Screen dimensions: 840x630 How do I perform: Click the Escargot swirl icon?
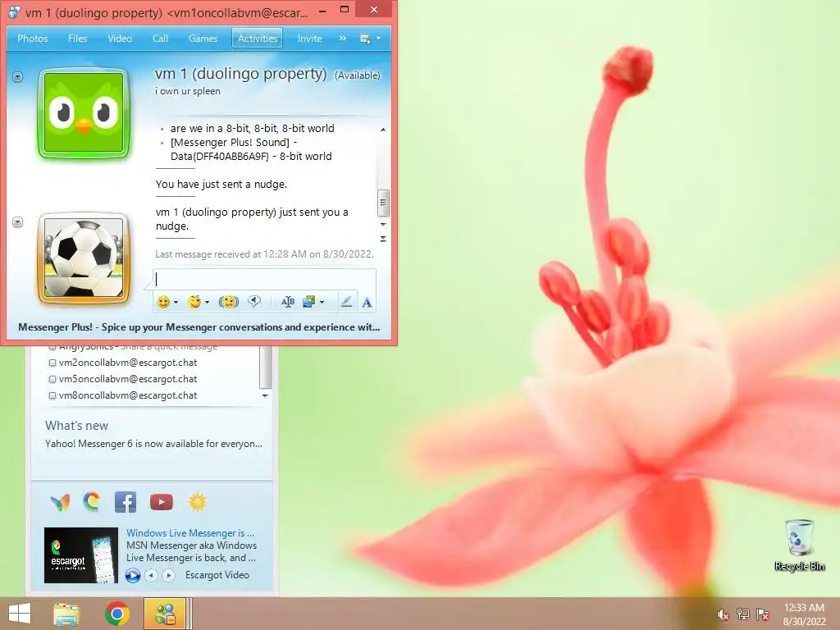(x=92, y=501)
